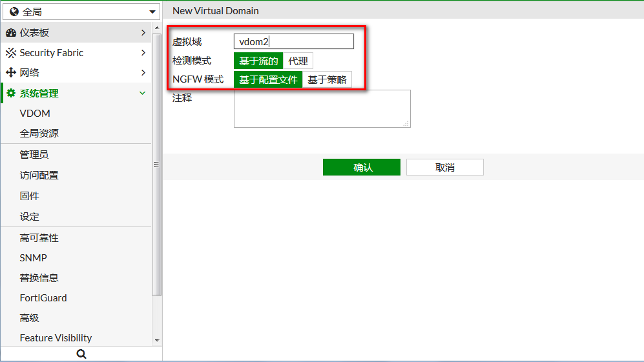Click the 系统管理 menu label
644x362 pixels.
39,93
